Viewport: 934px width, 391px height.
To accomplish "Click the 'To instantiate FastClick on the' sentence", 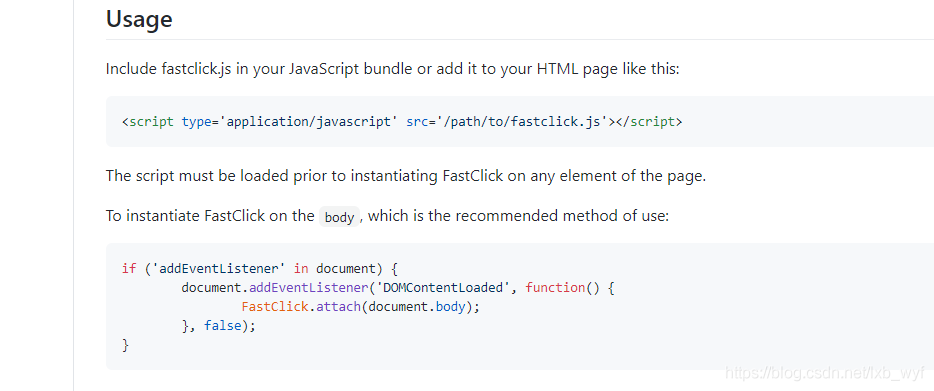I will [x=387, y=216].
